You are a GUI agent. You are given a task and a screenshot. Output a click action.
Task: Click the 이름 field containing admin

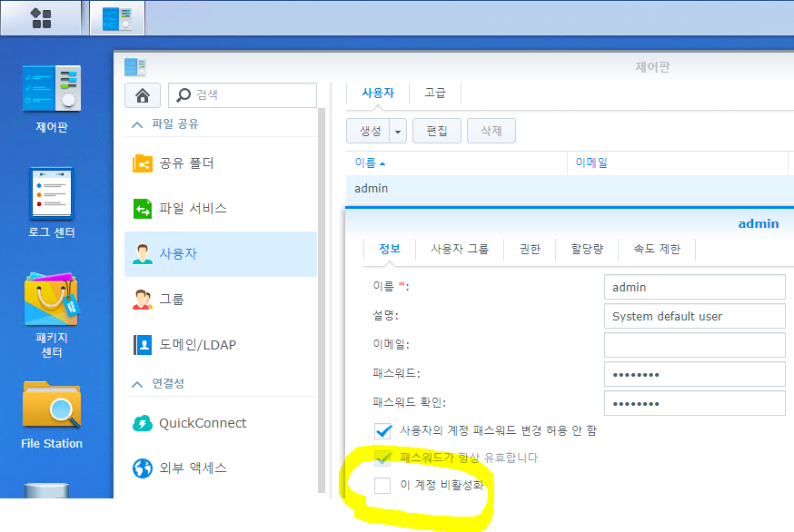694,287
